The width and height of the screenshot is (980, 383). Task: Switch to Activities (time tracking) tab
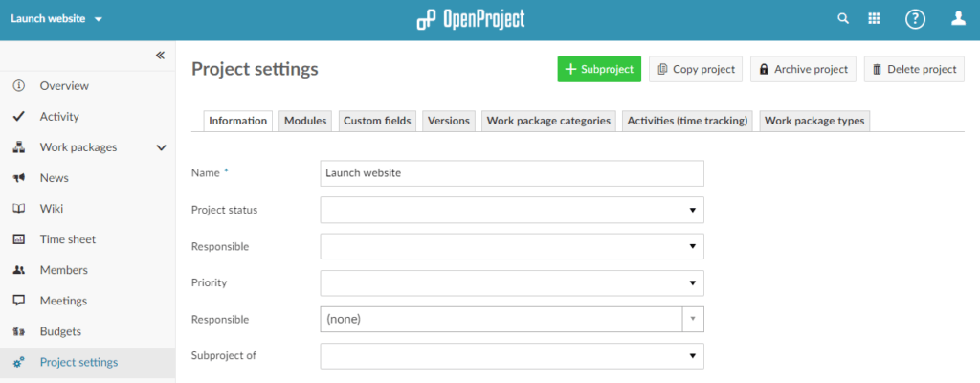[x=687, y=121]
